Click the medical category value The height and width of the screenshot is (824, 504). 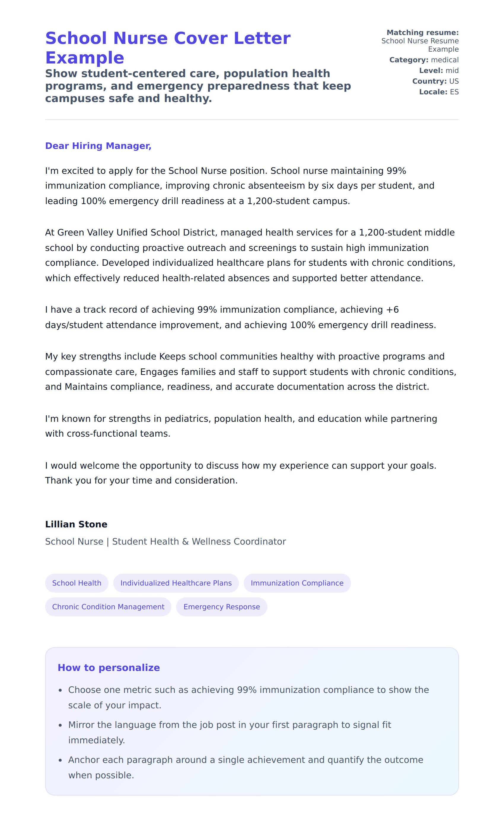(444, 60)
